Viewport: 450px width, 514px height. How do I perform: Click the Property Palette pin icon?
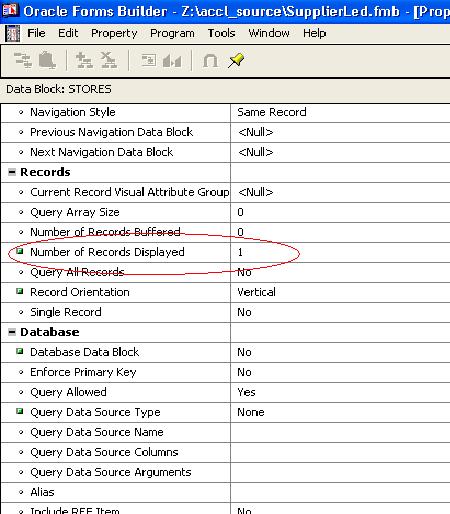(x=236, y=61)
